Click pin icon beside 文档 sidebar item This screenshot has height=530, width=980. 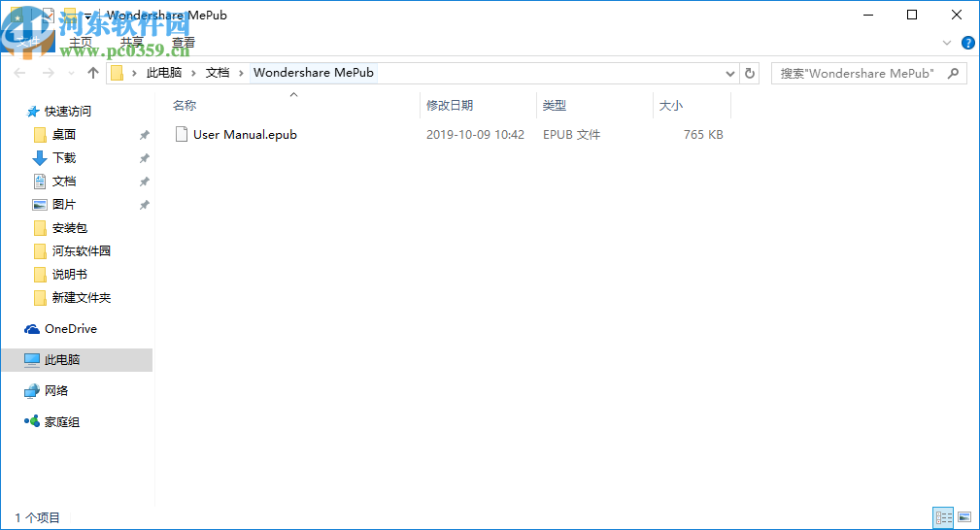(145, 182)
